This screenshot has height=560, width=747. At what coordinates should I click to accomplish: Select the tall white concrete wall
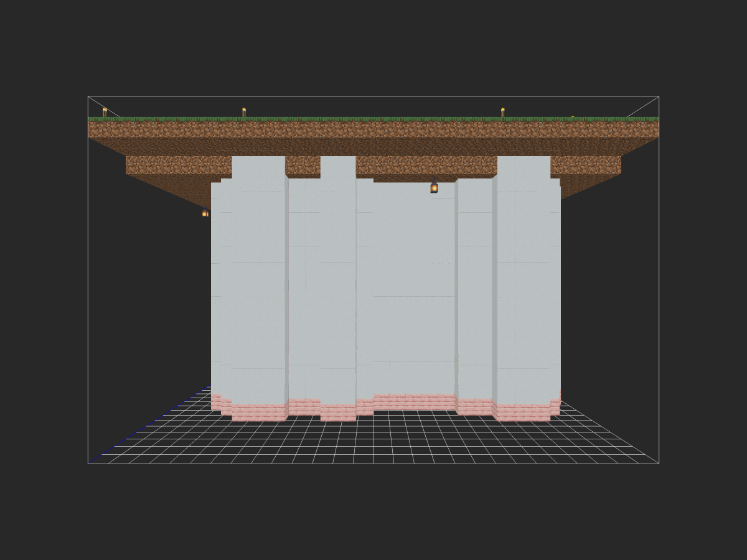tap(386, 280)
